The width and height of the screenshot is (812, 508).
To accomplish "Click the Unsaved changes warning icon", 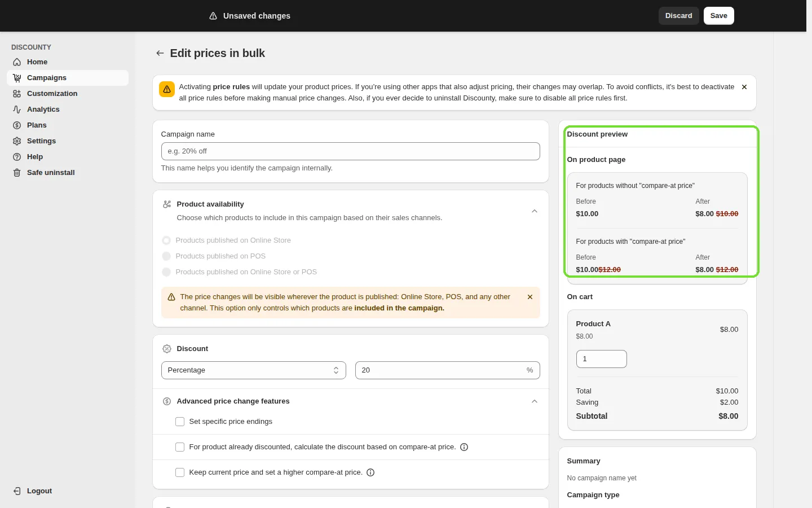I will pos(213,16).
